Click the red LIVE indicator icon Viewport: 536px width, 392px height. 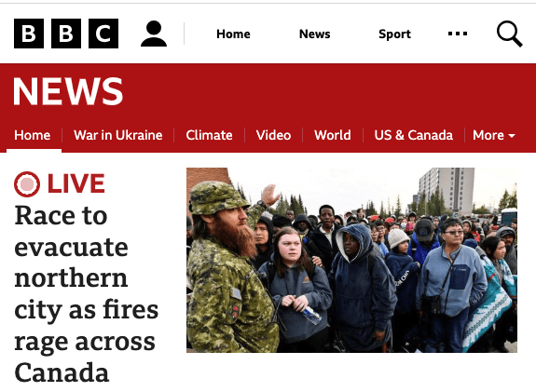pyautogui.click(x=27, y=184)
